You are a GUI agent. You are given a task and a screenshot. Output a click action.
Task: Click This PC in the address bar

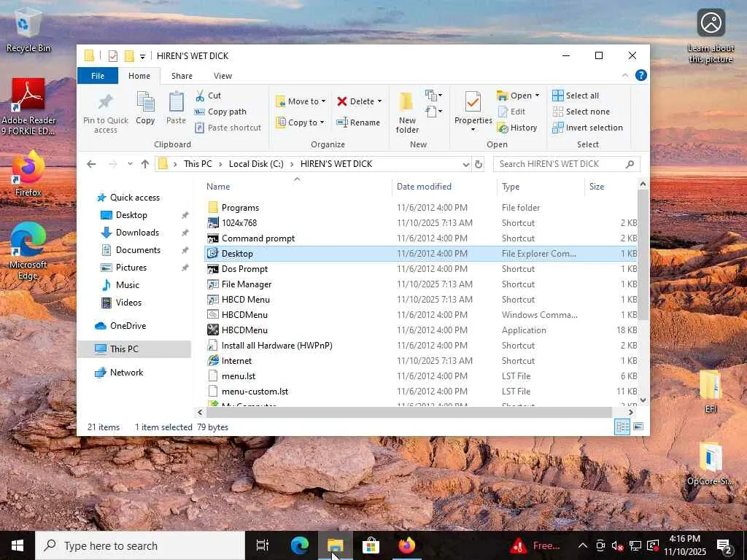tap(198, 164)
